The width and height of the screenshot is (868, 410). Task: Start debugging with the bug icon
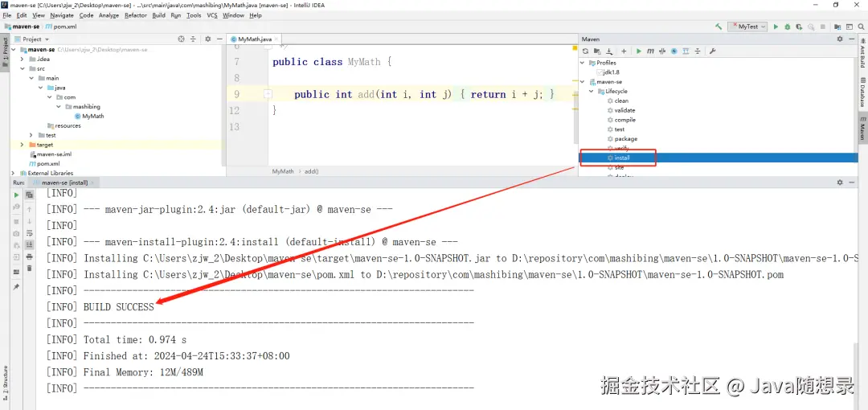(x=787, y=27)
